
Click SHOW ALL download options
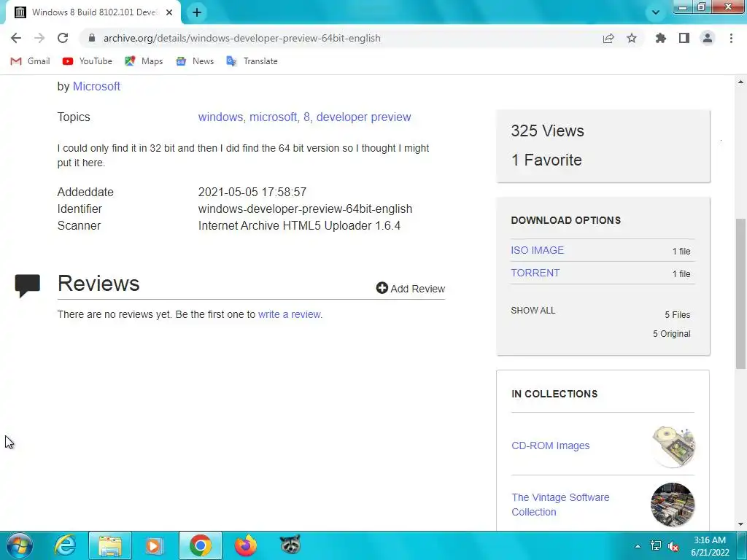tap(533, 311)
